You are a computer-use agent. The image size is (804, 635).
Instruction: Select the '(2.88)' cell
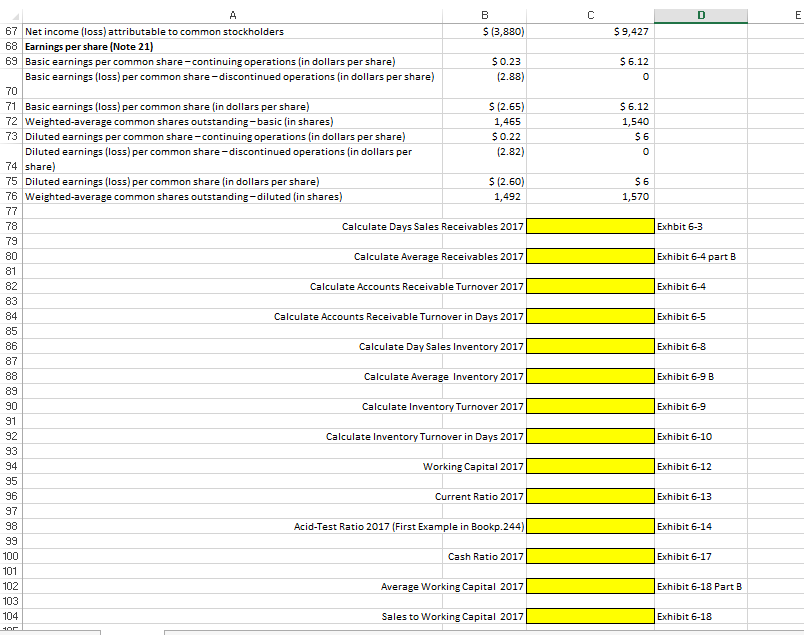point(484,84)
